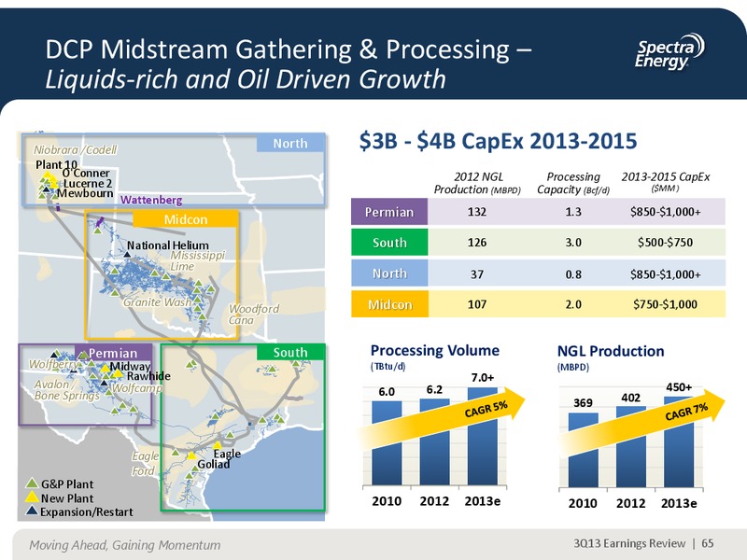Click the Mississippi Lime map label
The image size is (747, 560).
click(x=197, y=260)
